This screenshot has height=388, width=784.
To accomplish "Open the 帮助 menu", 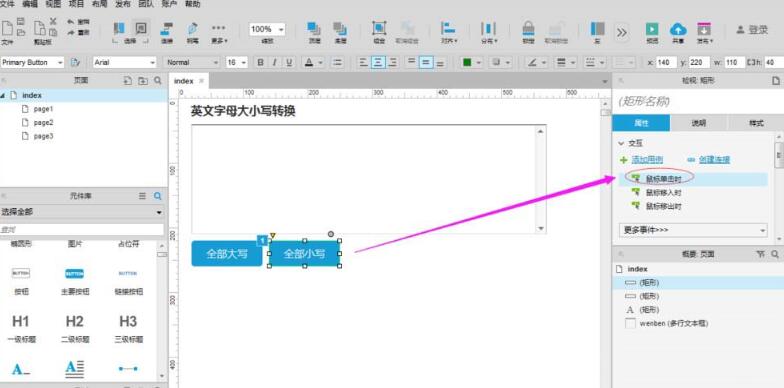I will [x=192, y=4].
